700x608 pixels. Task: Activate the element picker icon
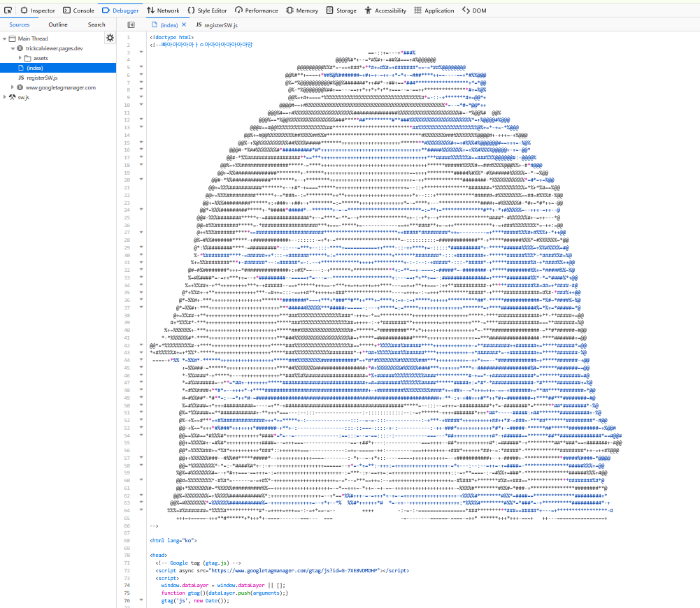[8, 10]
